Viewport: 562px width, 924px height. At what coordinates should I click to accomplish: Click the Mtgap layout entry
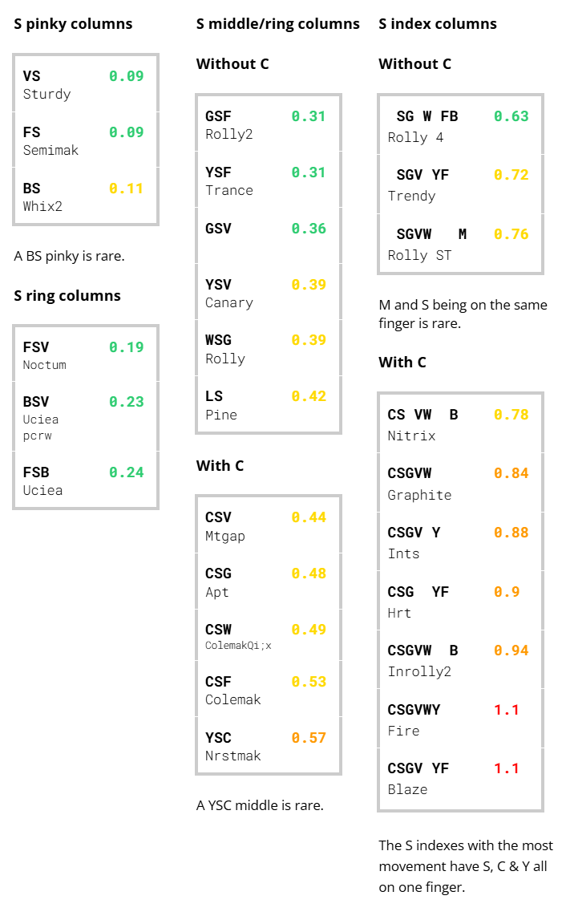point(225,536)
